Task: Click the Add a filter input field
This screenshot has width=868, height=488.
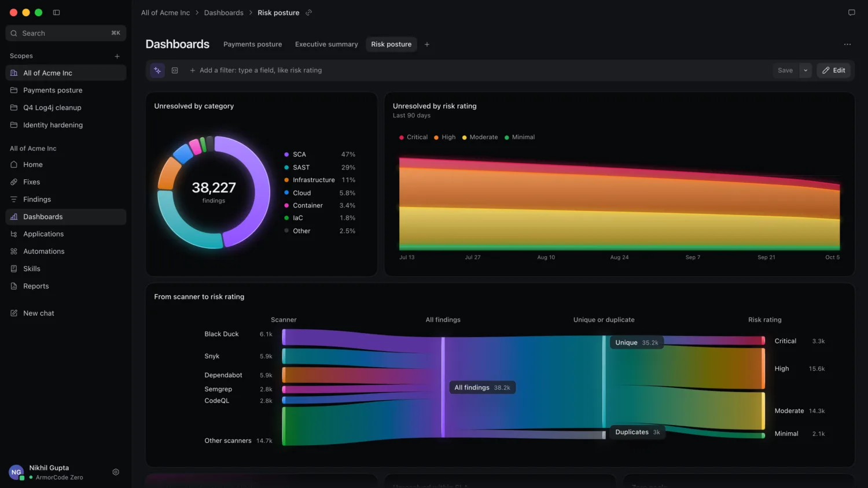Action: tap(478, 71)
